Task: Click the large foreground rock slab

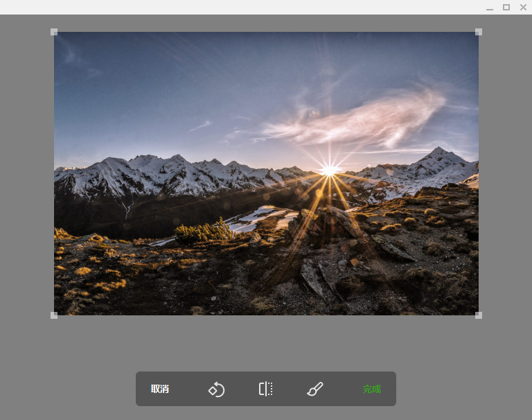Action: pyautogui.click(x=315, y=277)
